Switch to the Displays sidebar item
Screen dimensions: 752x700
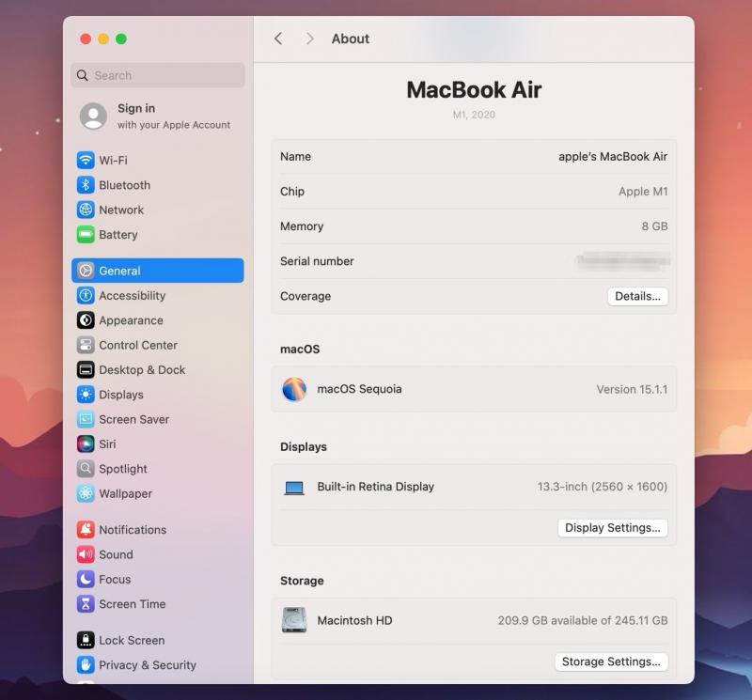[x=121, y=395]
